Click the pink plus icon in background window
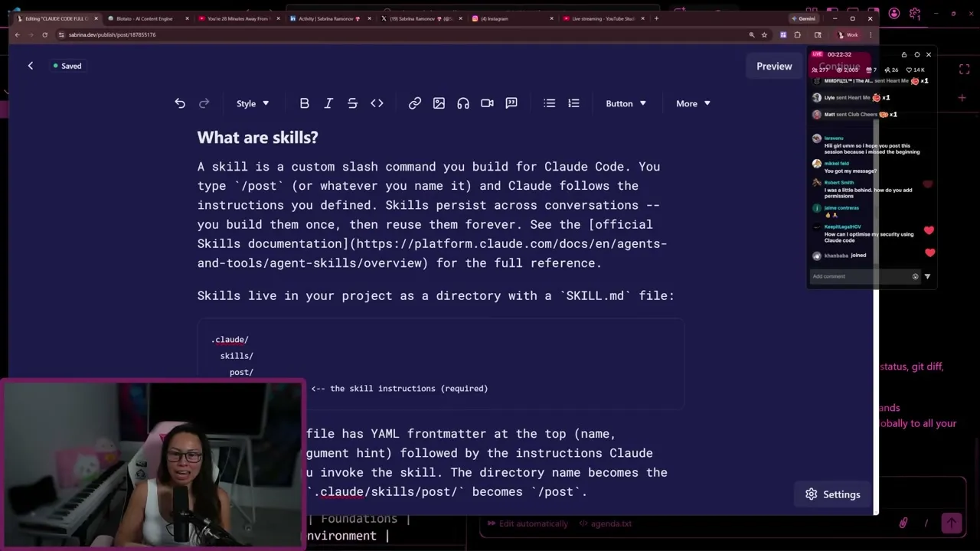980x551 pixels. click(x=962, y=97)
